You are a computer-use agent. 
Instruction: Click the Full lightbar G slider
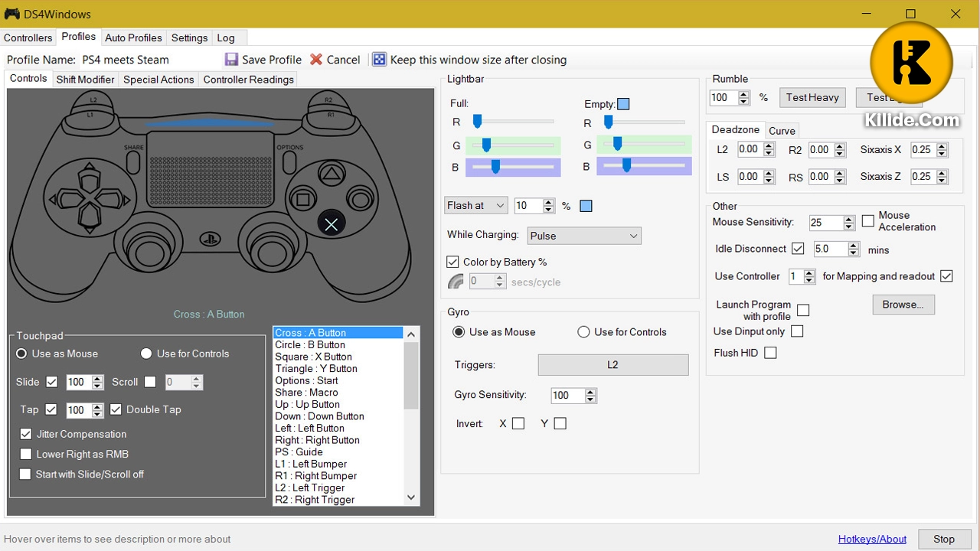pos(512,145)
